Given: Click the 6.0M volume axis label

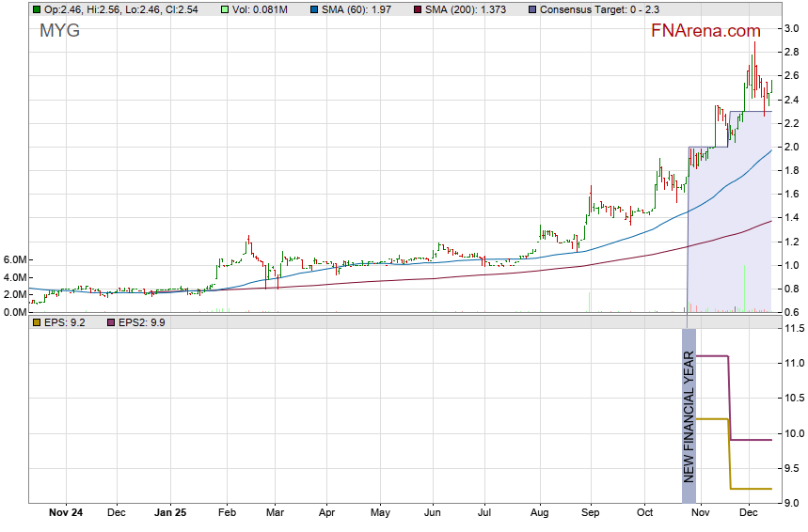Looking at the screenshot, I should [x=14, y=259].
